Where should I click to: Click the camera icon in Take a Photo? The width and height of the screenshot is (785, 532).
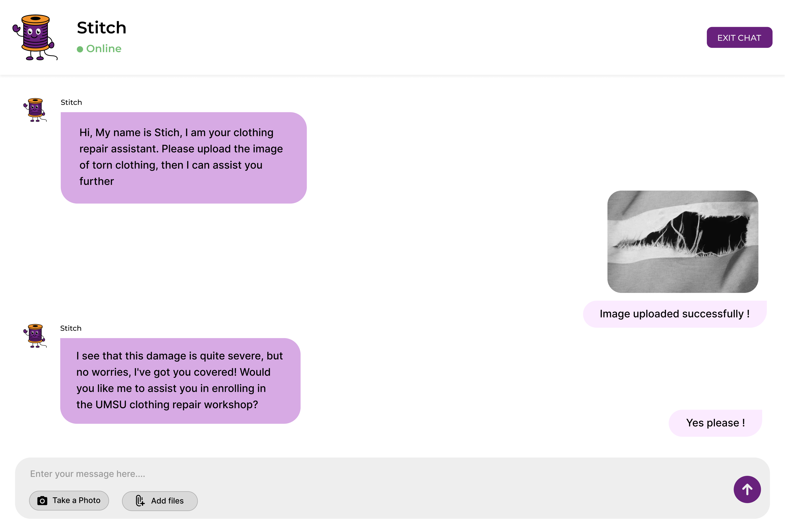42,501
